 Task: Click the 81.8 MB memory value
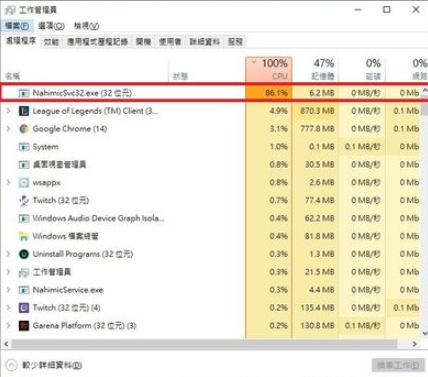tap(319, 236)
